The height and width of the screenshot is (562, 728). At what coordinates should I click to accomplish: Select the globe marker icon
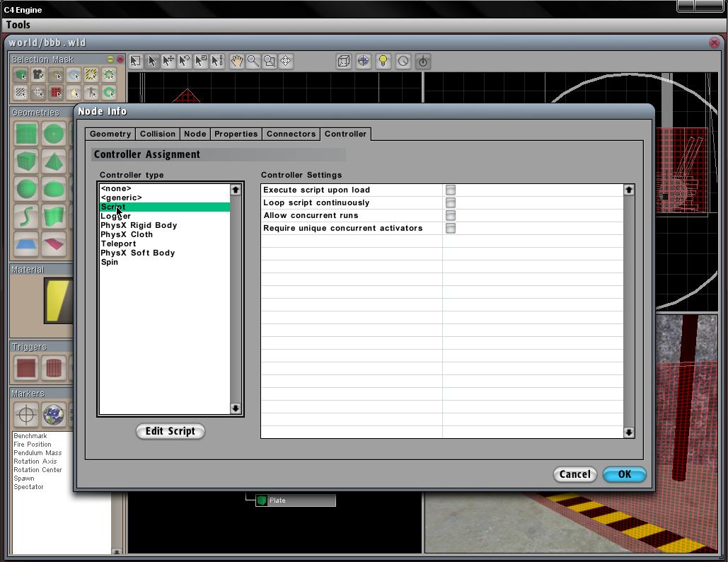click(54, 414)
